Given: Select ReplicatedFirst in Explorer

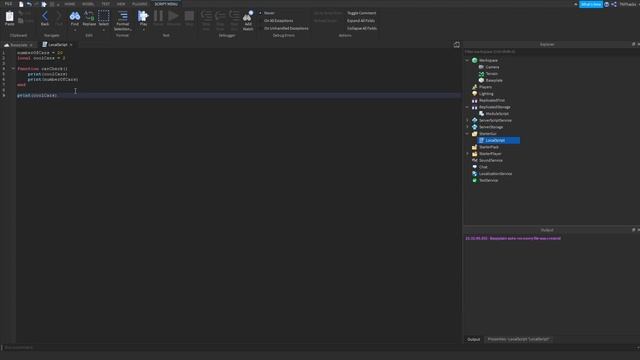Looking at the screenshot, I should pyautogui.click(x=492, y=100).
